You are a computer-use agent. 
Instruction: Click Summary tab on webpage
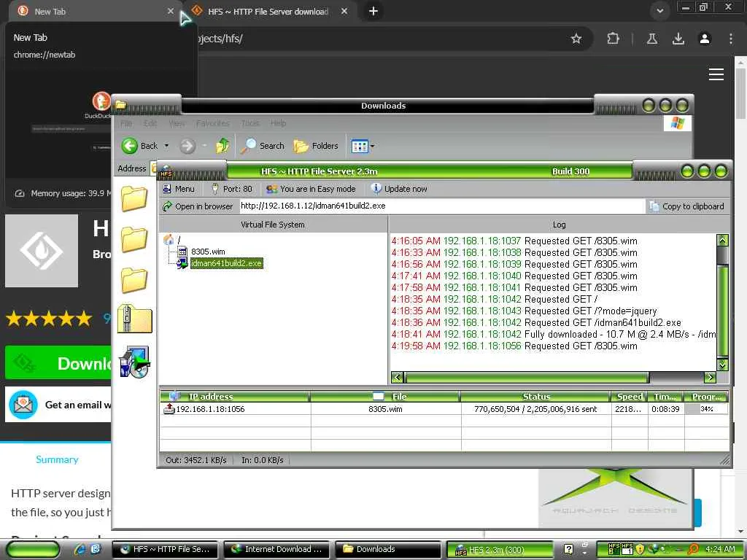57,459
